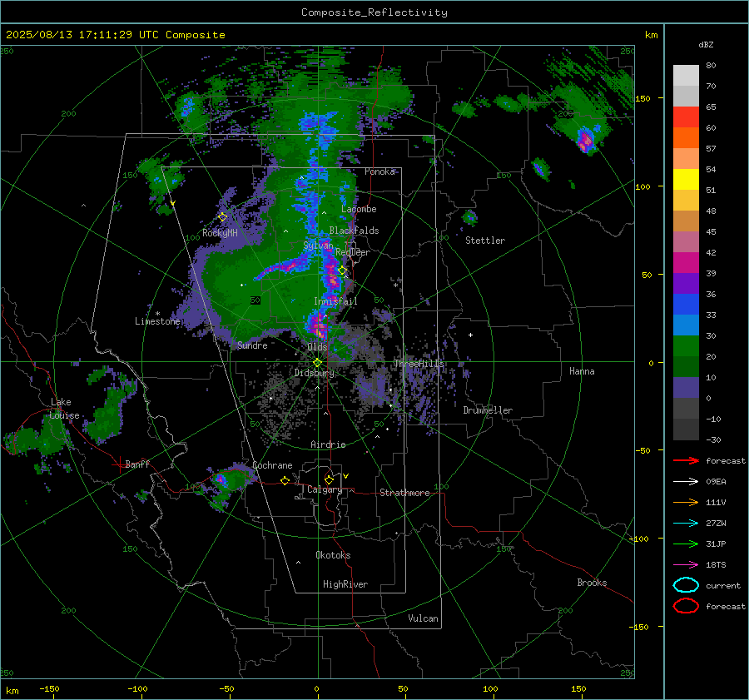The width and height of the screenshot is (749, 700).
Task: Click the yellow diamond marker at Didsbury radar
Action: pos(317,363)
